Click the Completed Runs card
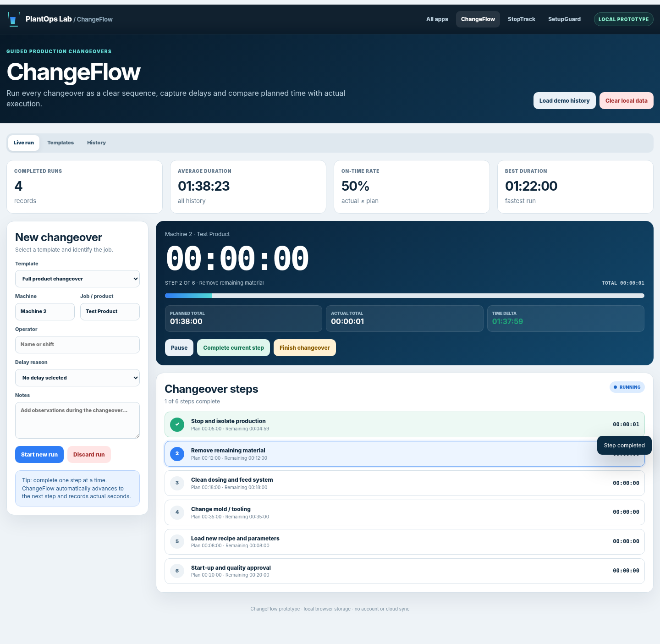 coord(84,187)
